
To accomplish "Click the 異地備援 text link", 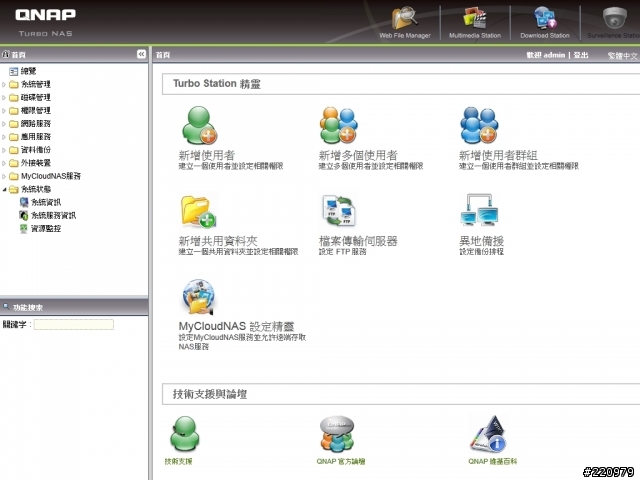I will pyautogui.click(x=481, y=241).
